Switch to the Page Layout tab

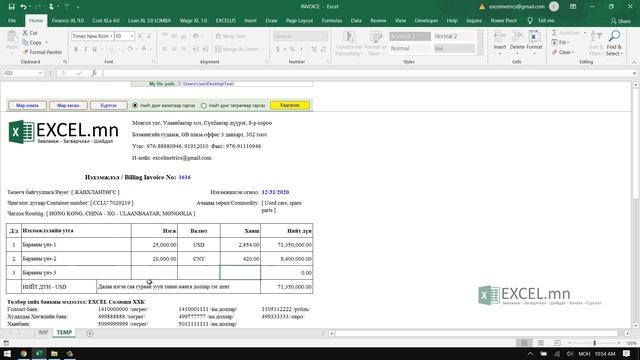(299, 20)
